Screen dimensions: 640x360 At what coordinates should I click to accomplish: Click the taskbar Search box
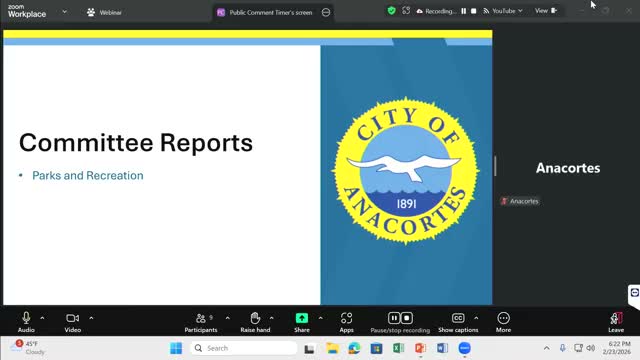(244, 348)
